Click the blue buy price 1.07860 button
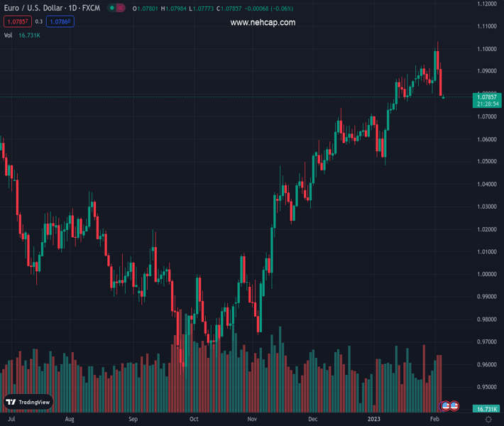The height and width of the screenshot is (426, 504). click(60, 22)
